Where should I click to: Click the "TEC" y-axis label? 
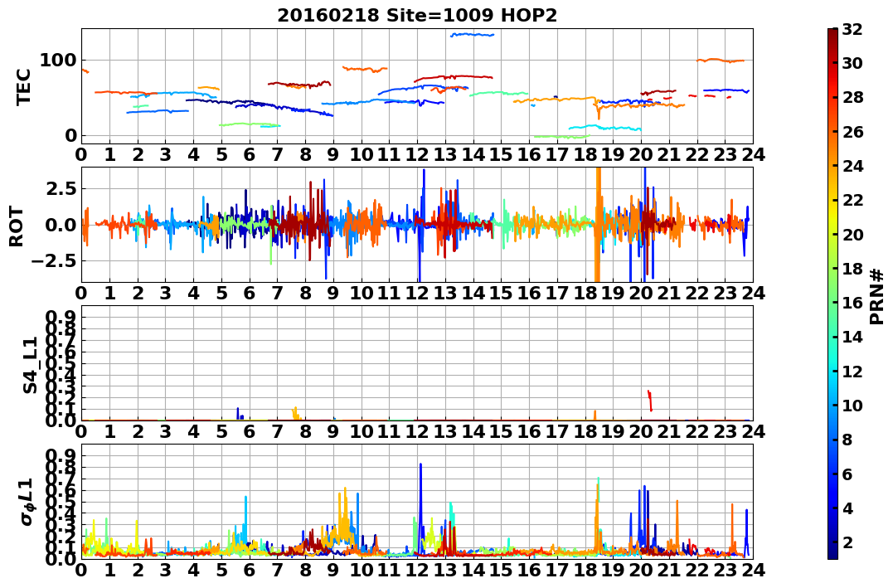23,86
